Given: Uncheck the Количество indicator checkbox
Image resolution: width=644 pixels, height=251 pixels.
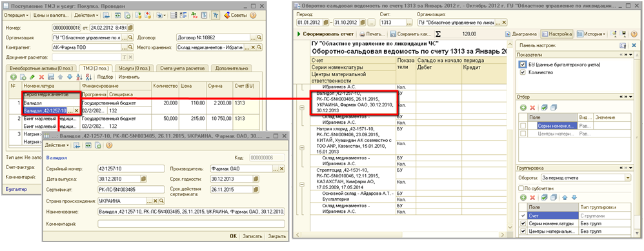Looking at the screenshot, I should click(523, 72).
